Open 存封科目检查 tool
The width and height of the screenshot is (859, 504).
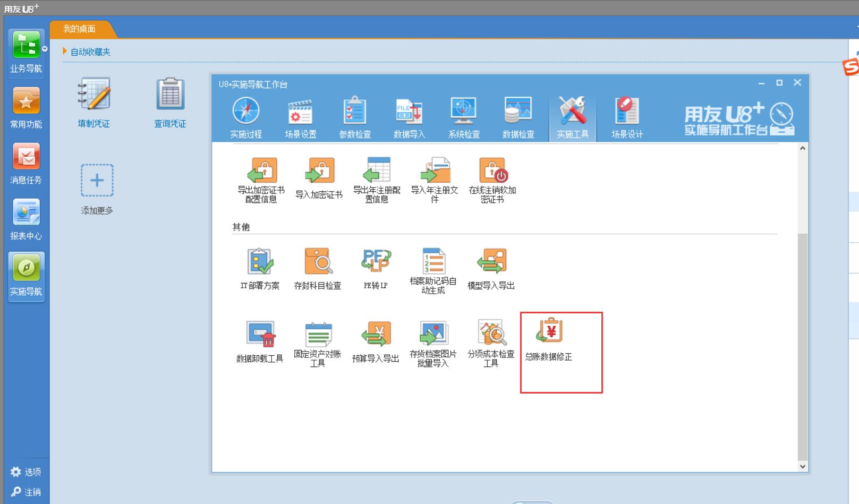point(318,269)
